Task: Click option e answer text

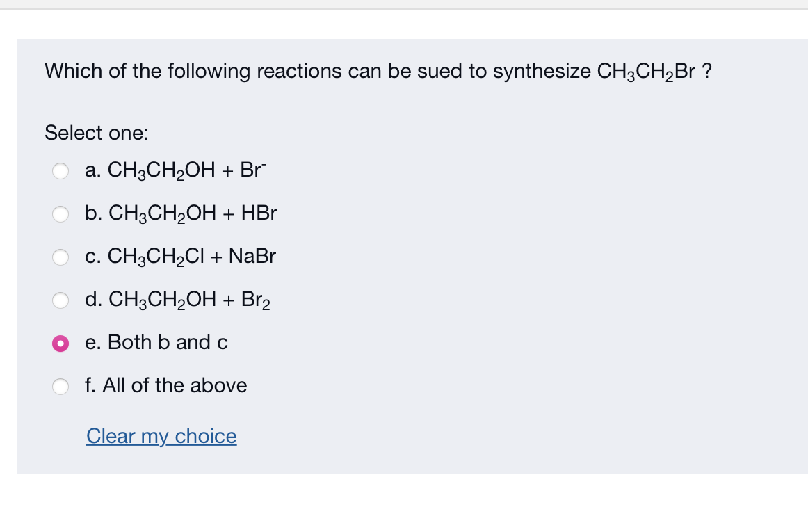Action: point(156,342)
